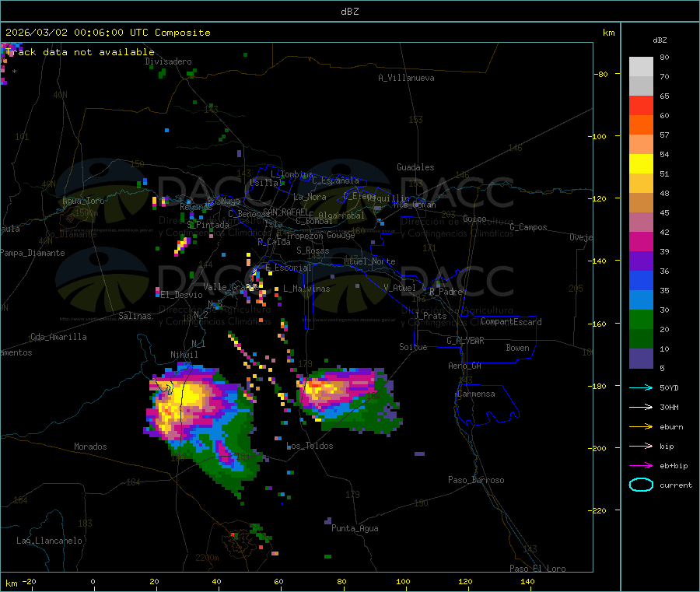Select the gray 70-65 dBZ swatch
The width and height of the screenshot is (700, 592).
[x=641, y=86]
